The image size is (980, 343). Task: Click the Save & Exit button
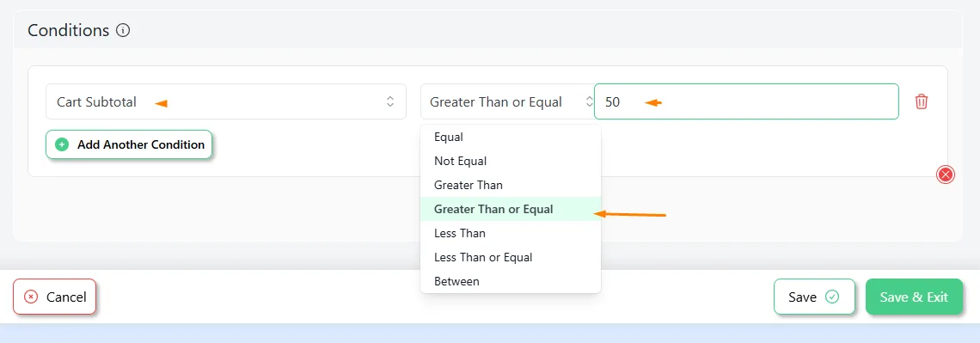coord(914,297)
